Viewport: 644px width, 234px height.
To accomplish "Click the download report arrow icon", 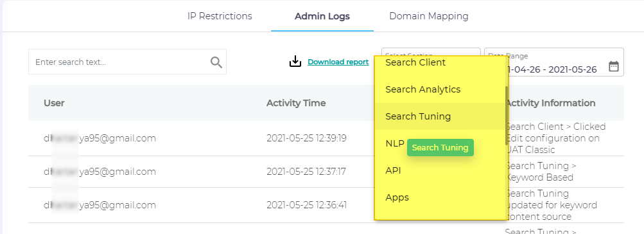I will point(295,62).
